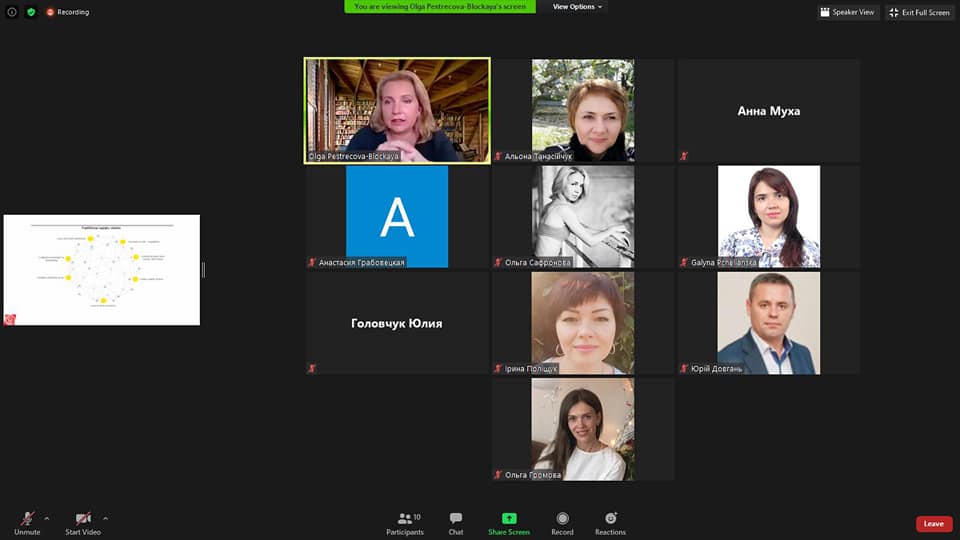Select Olga Pestrecova-Blockaya's video tile
Viewport: 960px width, 540px height.
397,110
